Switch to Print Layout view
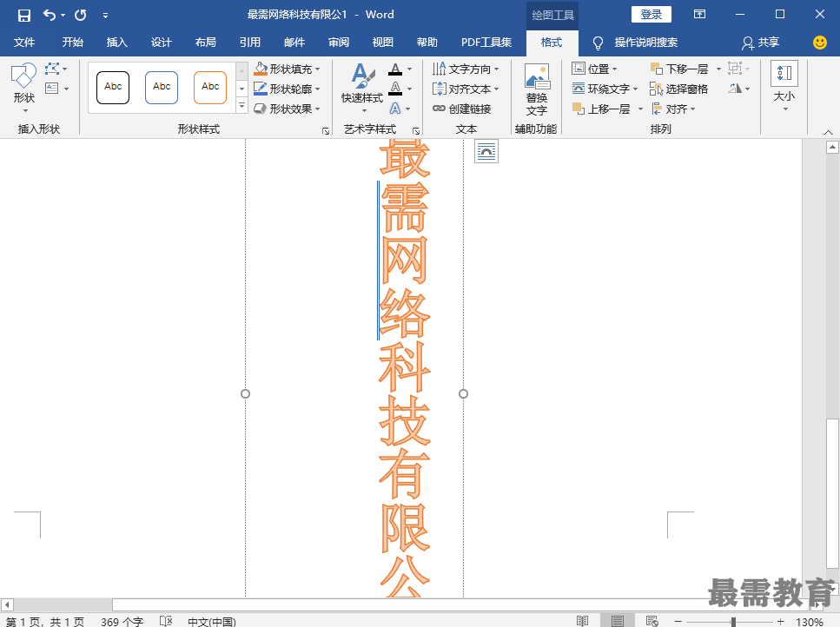 pos(617,621)
